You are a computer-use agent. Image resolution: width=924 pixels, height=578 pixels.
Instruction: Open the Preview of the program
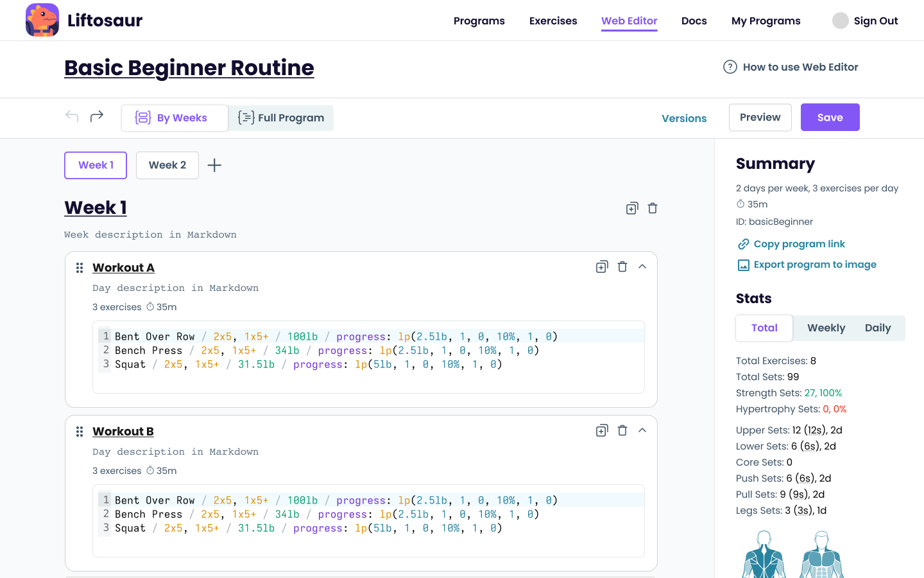pos(760,117)
